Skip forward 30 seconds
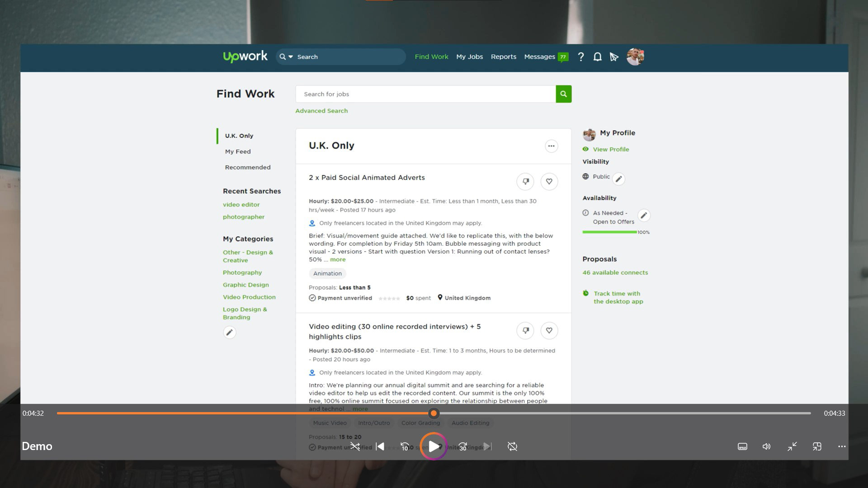 (x=462, y=446)
